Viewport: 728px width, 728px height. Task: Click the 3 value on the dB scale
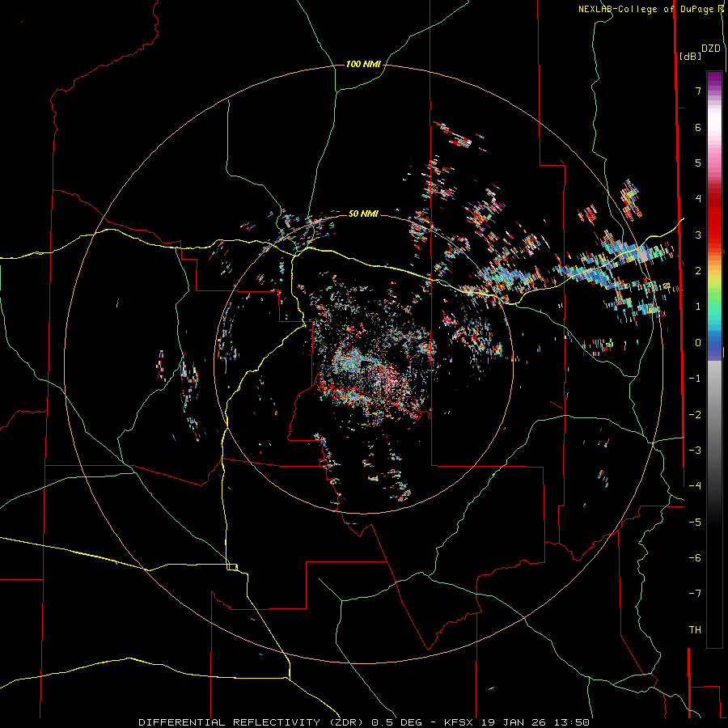pos(698,235)
